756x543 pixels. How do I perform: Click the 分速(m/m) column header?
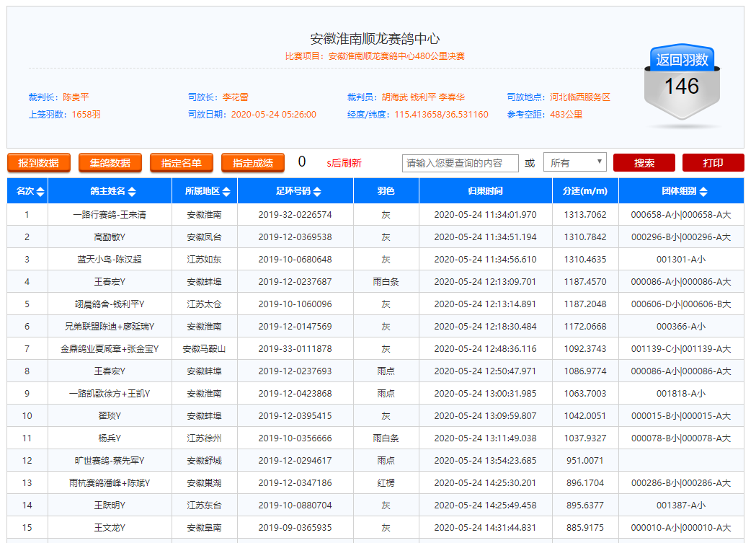coord(585,191)
